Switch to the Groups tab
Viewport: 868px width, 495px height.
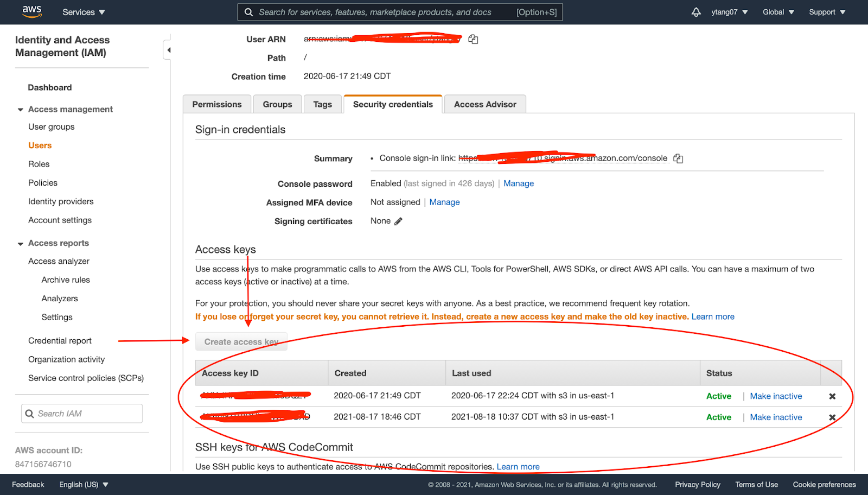277,104
